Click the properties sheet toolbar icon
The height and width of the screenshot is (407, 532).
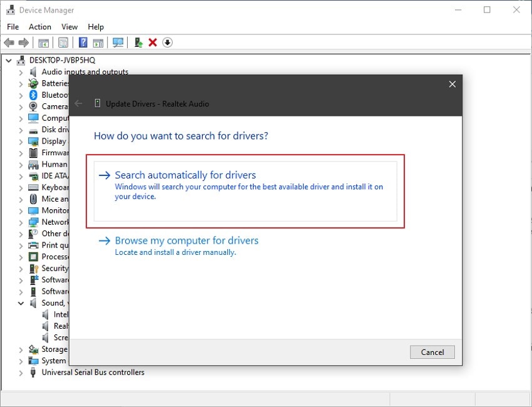63,43
